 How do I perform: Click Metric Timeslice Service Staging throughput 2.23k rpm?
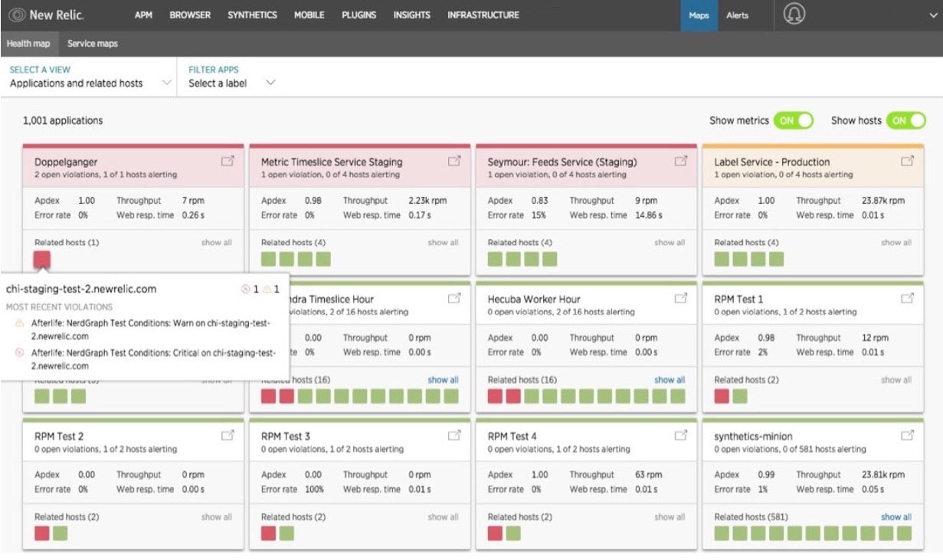[427, 201]
